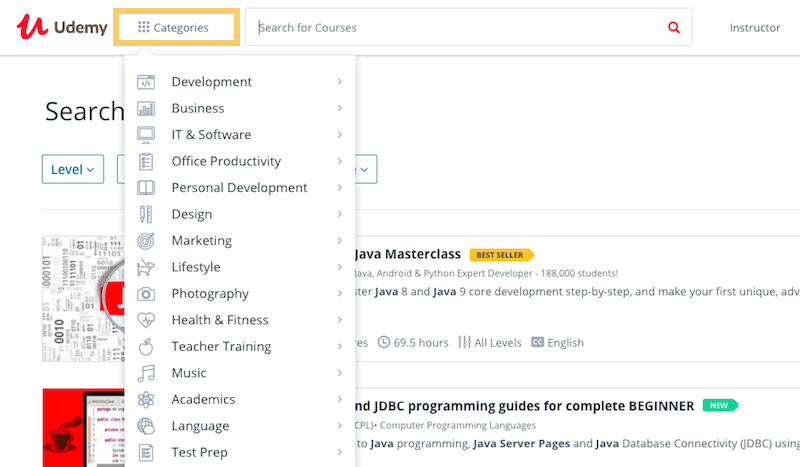
Task: Expand the Language submenu arrow
Action: pyautogui.click(x=340, y=426)
